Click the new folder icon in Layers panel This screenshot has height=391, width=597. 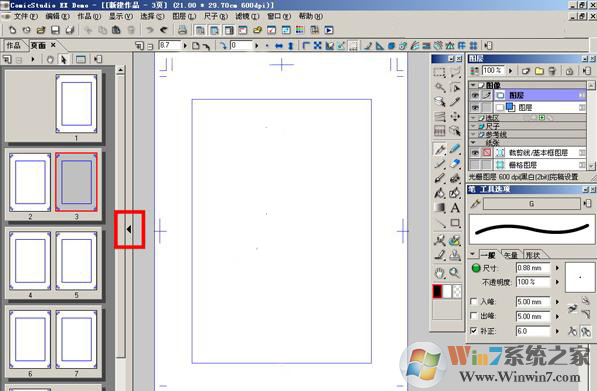click(540, 71)
